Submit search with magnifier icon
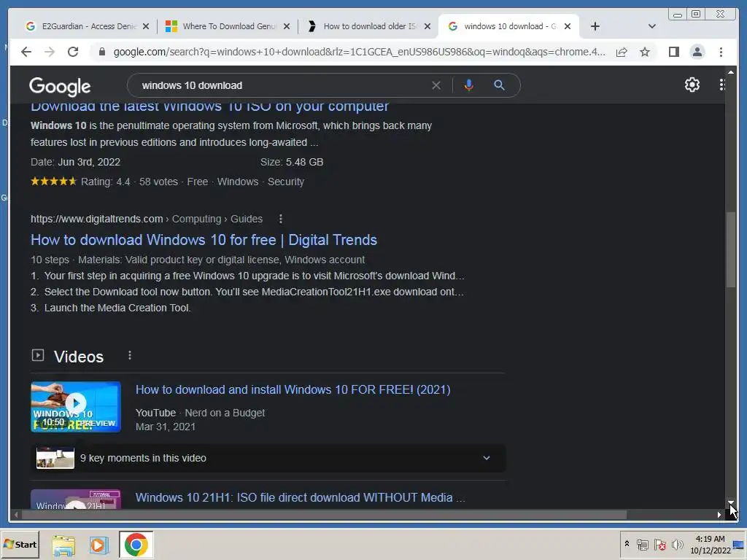The image size is (747, 560). click(x=499, y=85)
